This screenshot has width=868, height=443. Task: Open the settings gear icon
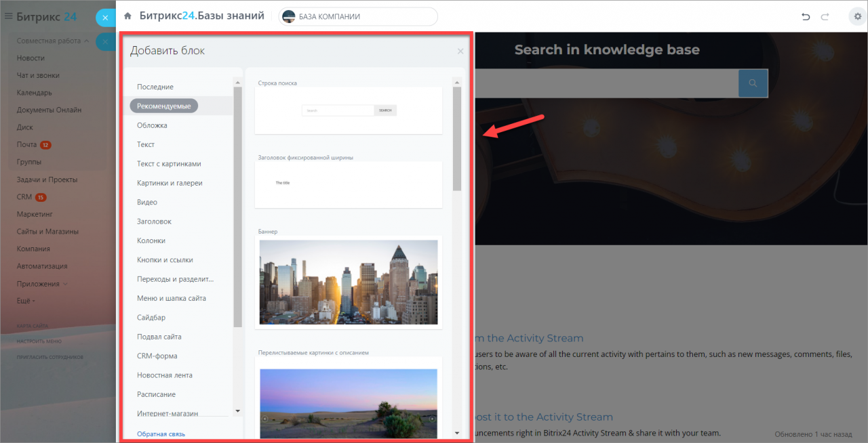click(857, 16)
